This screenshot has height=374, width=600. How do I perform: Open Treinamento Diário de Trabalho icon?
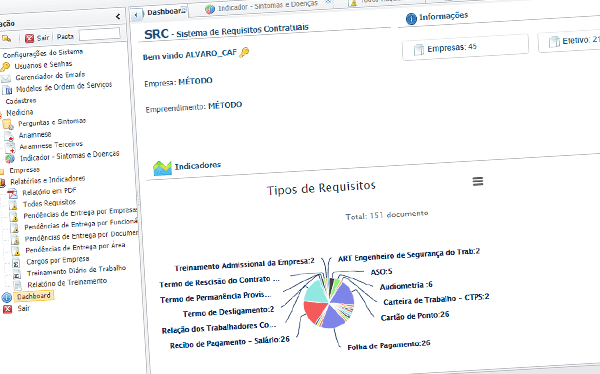click(x=17, y=274)
